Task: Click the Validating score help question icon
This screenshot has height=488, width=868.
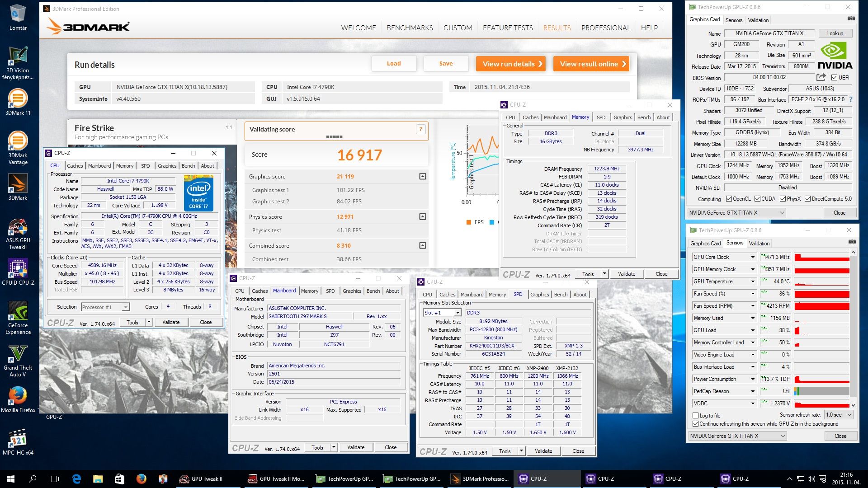Action: (x=420, y=129)
